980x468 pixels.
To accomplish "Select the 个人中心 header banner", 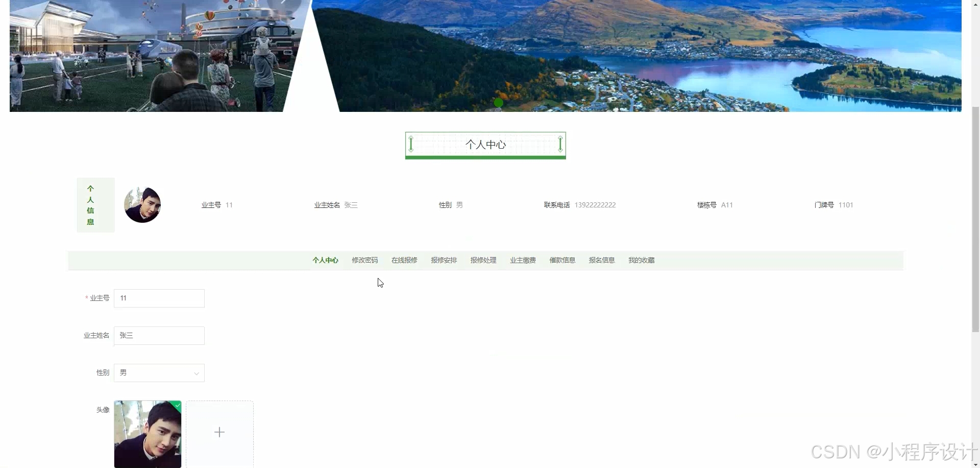I will [x=485, y=144].
